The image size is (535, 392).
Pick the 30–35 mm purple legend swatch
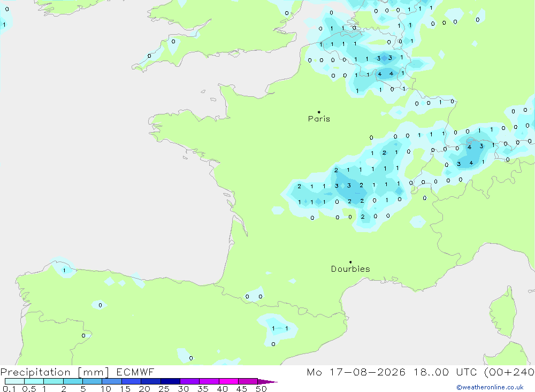pos(190,381)
